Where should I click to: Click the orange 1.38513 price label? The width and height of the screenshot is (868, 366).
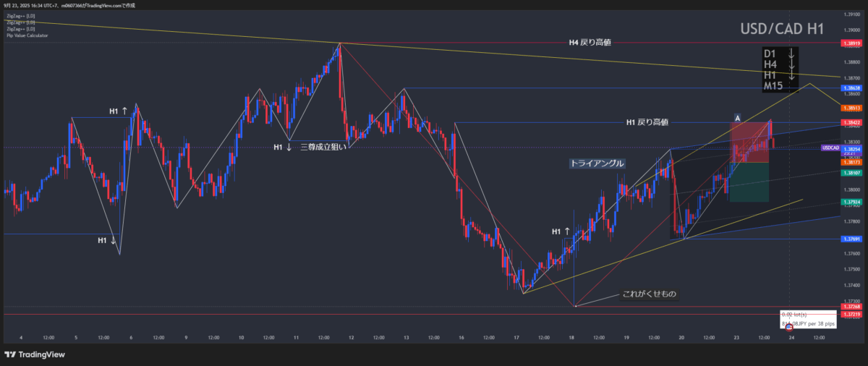[851, 108]
